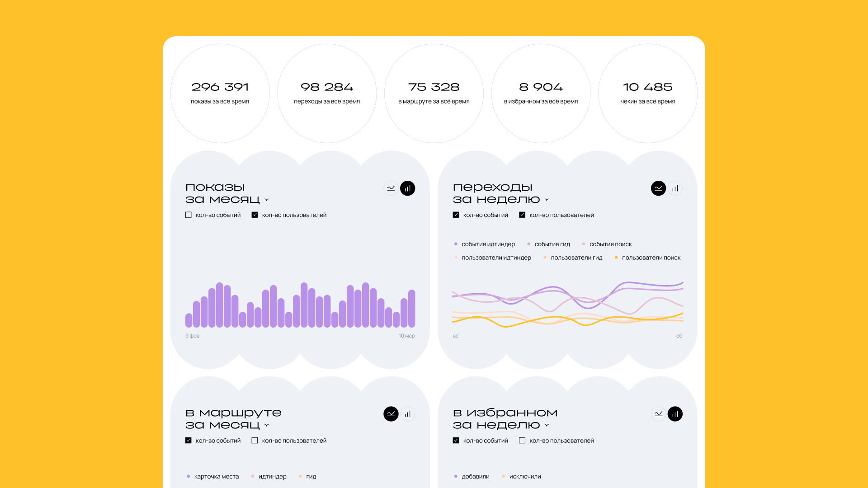The image size is (868, 488).
Task: Click 'карточка места' purple legend dot
Action: coord(189,476)
